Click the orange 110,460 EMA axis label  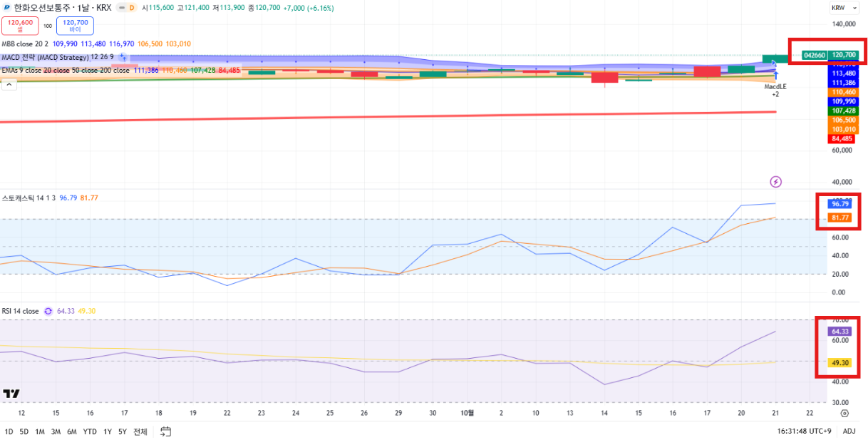[844, 92]
